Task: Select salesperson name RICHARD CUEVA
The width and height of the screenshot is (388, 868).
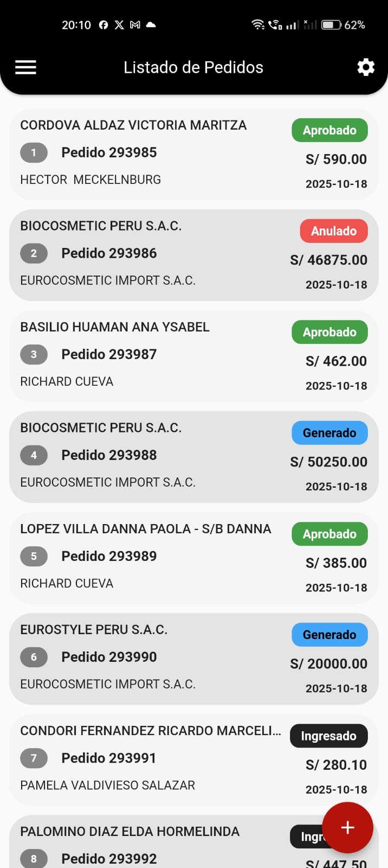Action: (67, 381)
